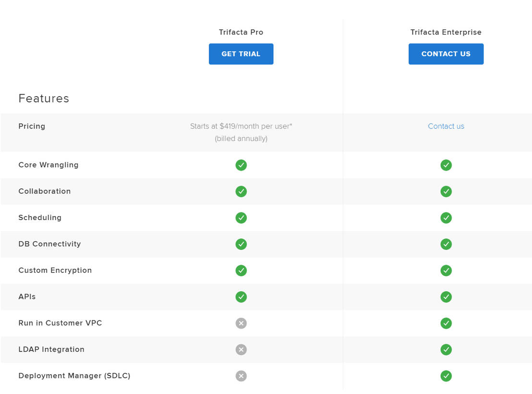
Task: Click the $419/month pricing text
Action: pos(241,126)
